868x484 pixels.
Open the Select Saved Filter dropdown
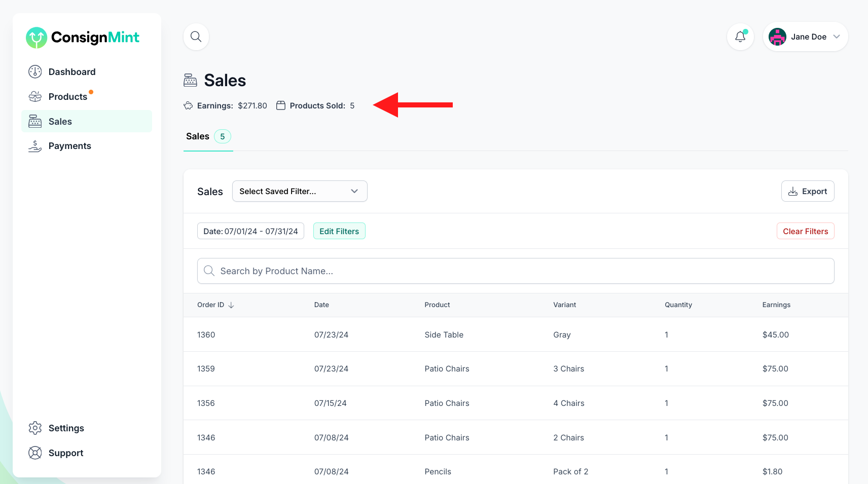click(x=300, y=191)
